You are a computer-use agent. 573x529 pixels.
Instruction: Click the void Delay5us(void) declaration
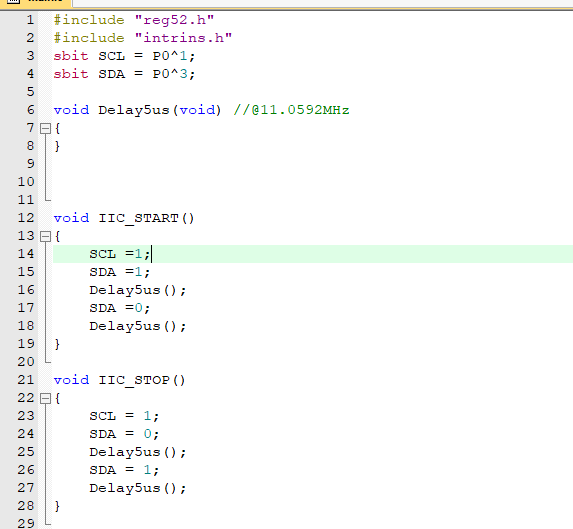pyautogui.click(x=137, y=110)
